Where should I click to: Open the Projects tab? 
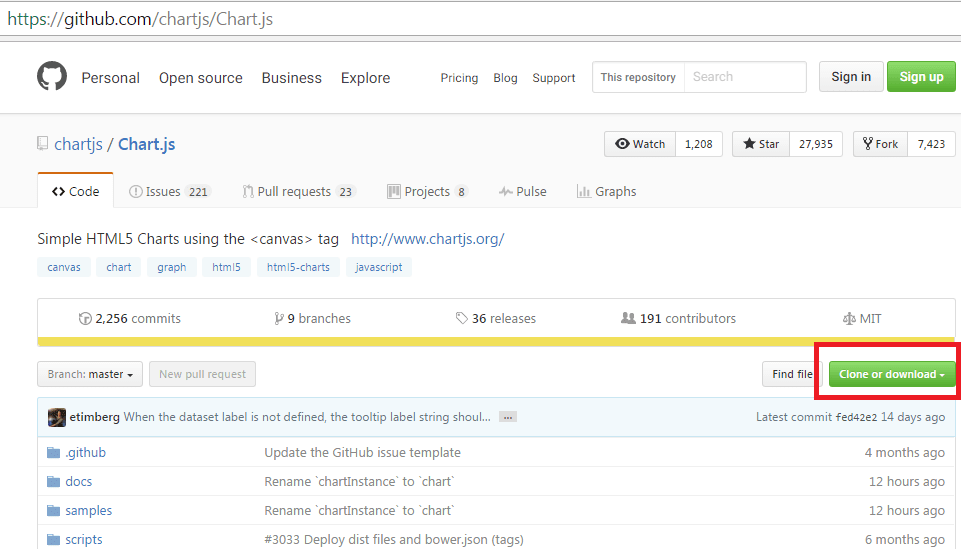[428, 192]
